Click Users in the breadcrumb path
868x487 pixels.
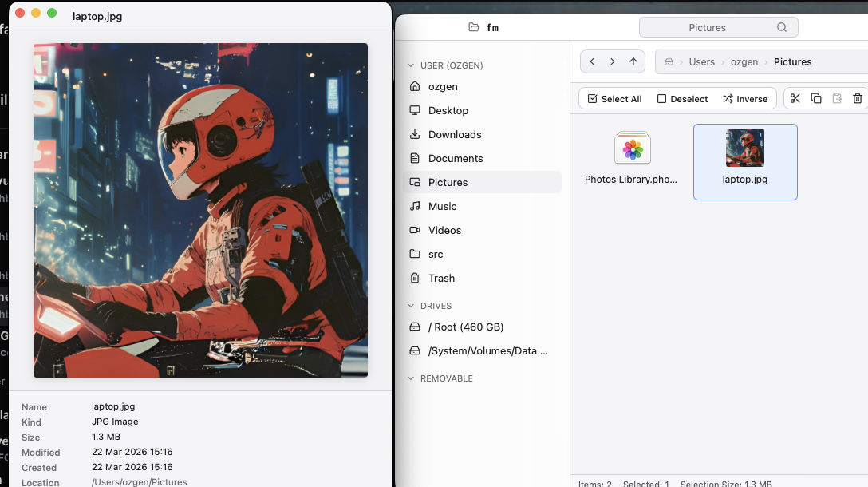tap(702, 61)
